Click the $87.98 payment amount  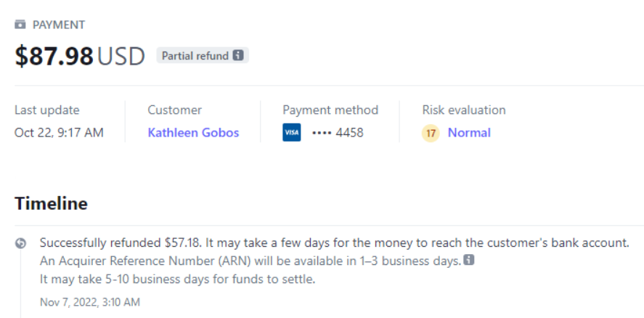pyautogui.click(x=54, y=56)
